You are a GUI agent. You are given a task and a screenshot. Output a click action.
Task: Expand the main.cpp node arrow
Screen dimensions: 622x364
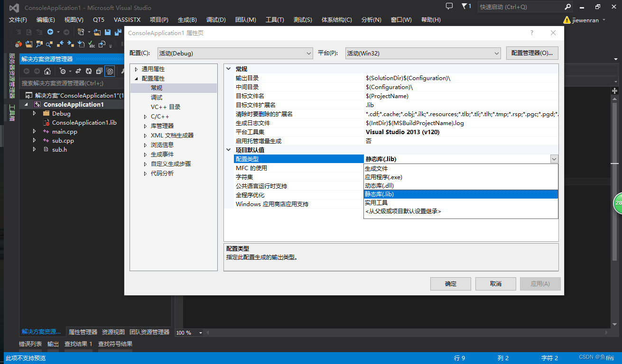pyautogui.click(x=34, y=131)
